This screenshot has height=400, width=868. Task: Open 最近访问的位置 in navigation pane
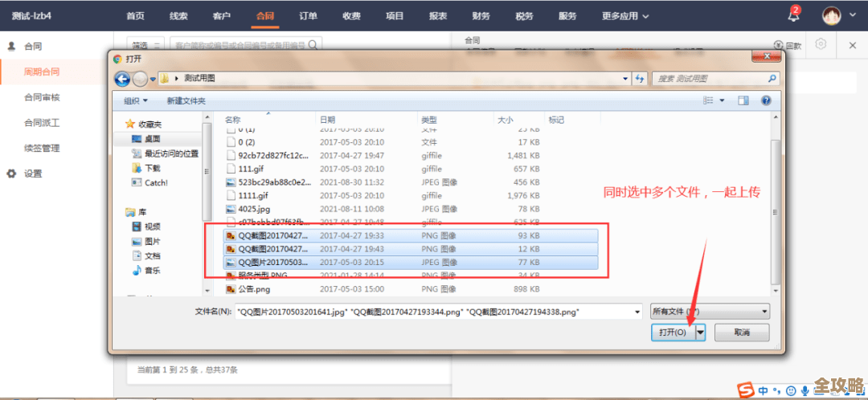pos(165,153)
